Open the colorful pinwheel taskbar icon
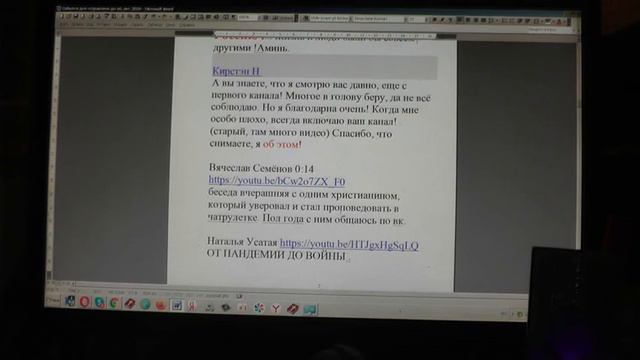640x360 pixels. click(259, 308)
